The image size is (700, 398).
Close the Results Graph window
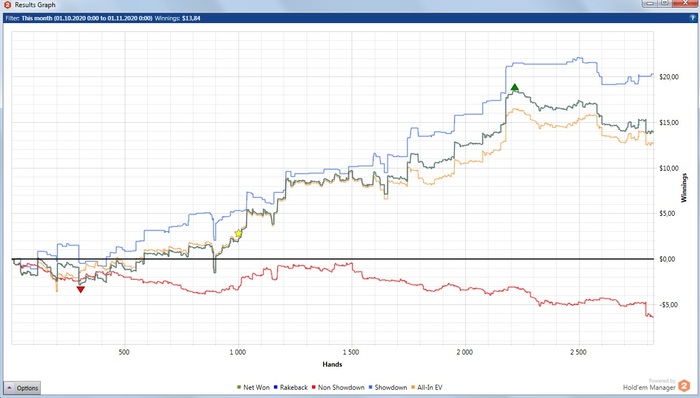(685, 3)
